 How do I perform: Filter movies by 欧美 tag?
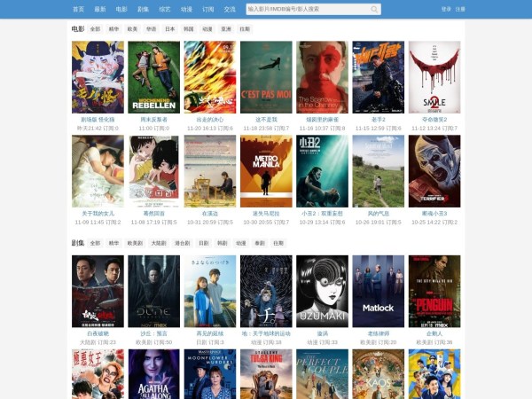[x=133, y=29]
